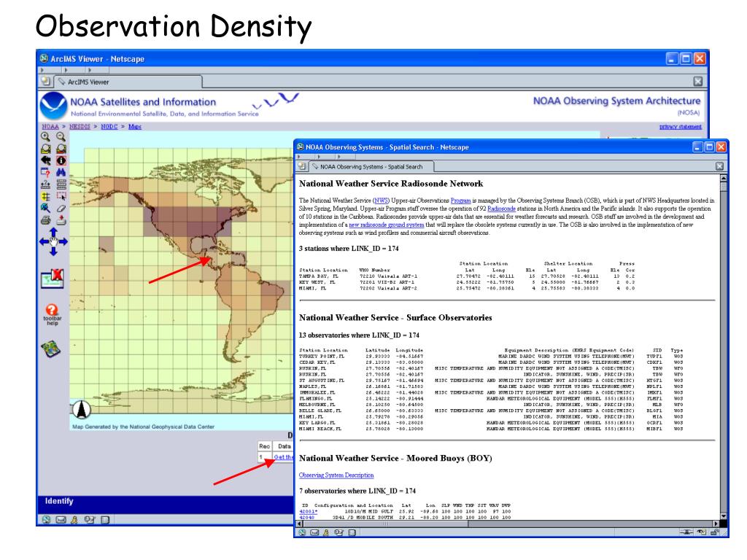Open the Maps breadcrumb link

(135, 126)
